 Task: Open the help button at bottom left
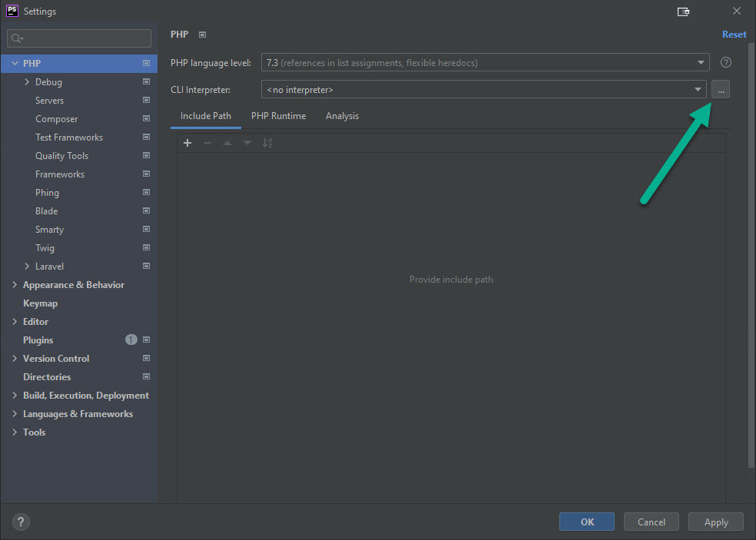(22, 522)
